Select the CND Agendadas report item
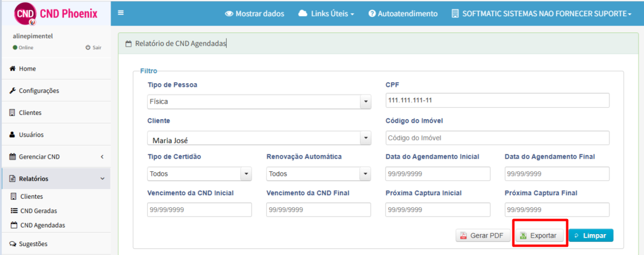 point(42,225)
